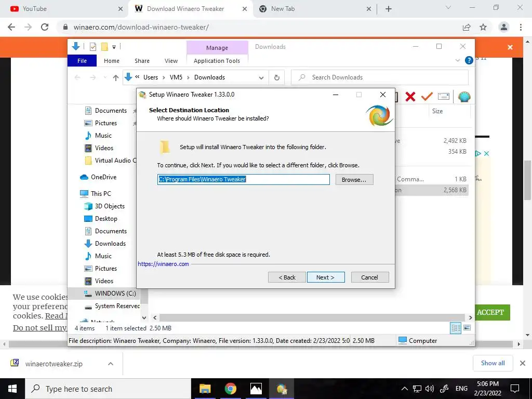532x399 pixels.
Task: Click Winaero setup taskbar icon
Action: [282, 389]
